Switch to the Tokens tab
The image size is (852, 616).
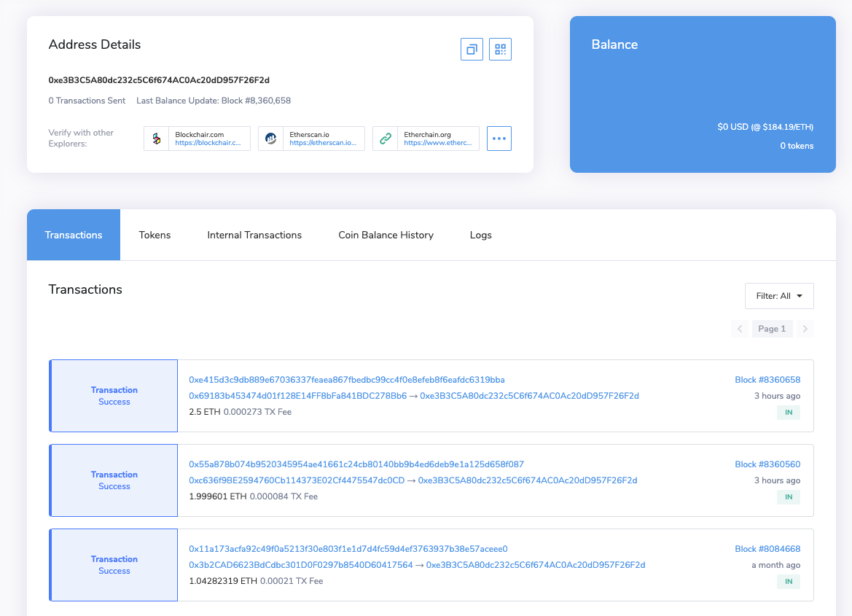click(x=155, y=235)
